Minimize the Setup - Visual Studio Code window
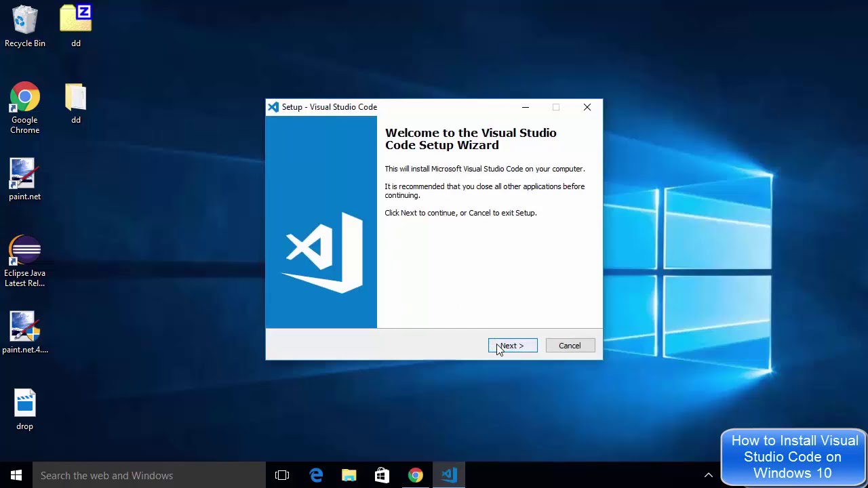 [526, 107]
